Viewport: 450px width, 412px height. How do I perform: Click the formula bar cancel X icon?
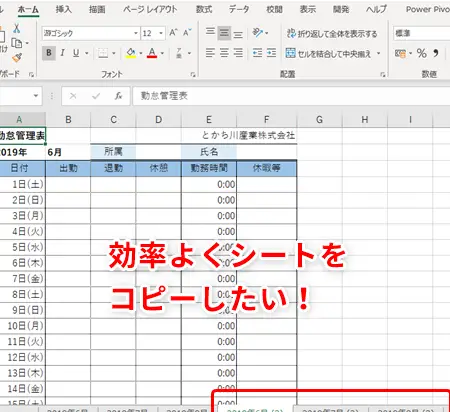point(73,96)
